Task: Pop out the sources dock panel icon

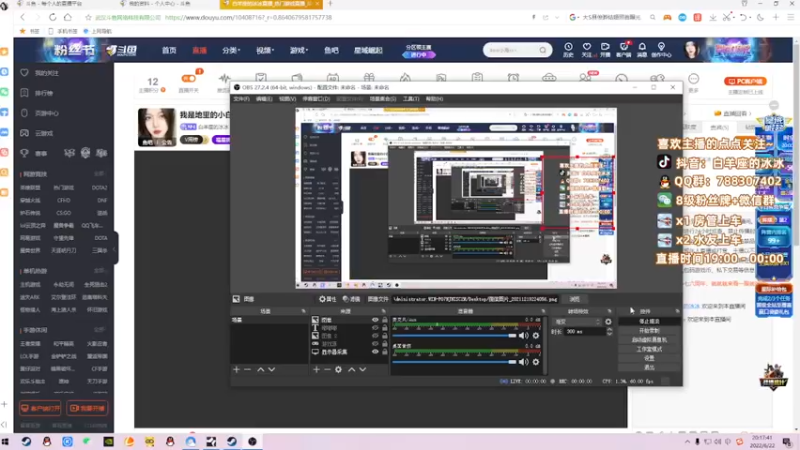Action: pyautogui.click(x=384, y=311)
